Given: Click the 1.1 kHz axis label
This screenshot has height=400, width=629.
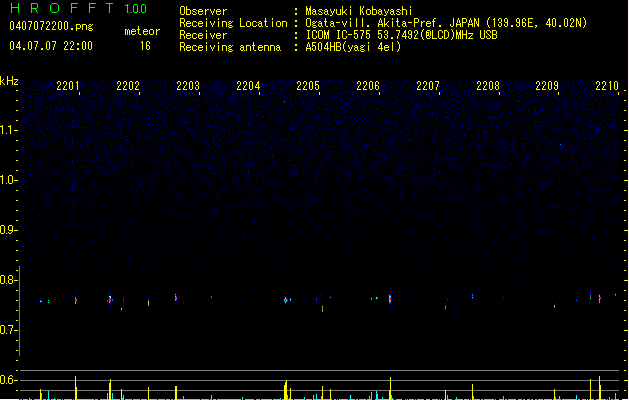Looking at the screenshot, I should pos(8,130).
